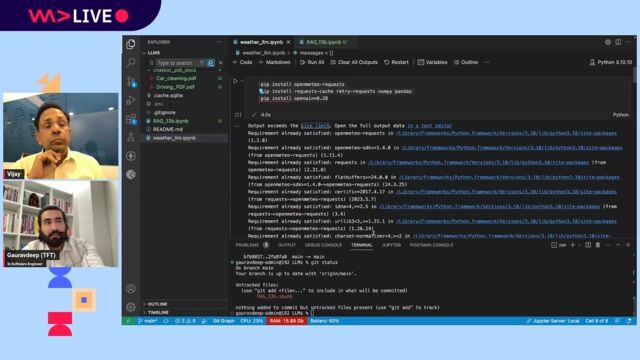Viewport: 640px width, 360px height.
Task: Open the PROBLEMS panel tab
Action: pyautogui.click(x=247, y=245)
